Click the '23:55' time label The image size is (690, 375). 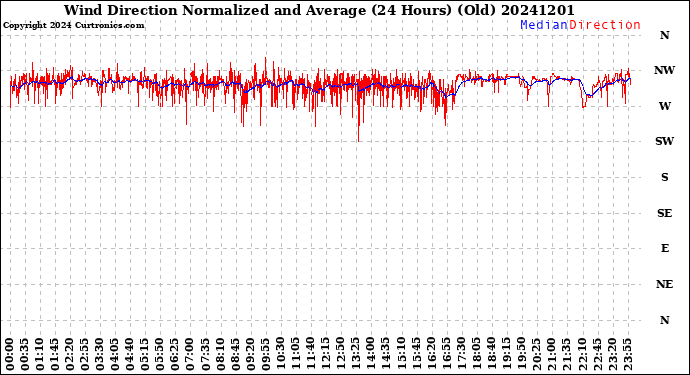click(x=627, y=354)
